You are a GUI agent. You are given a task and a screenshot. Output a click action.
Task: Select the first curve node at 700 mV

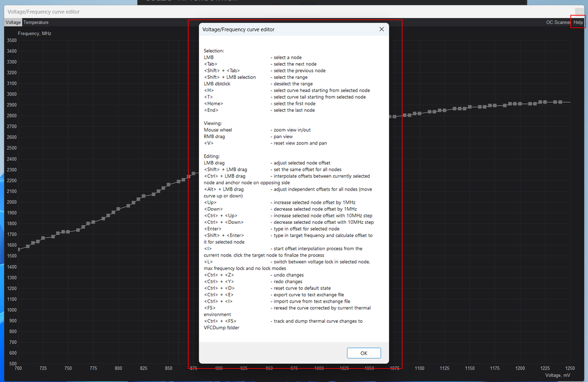coord(19,249)
